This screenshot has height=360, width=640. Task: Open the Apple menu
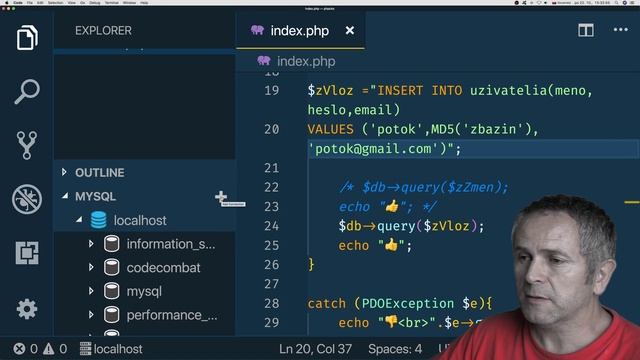click(7, 2)
